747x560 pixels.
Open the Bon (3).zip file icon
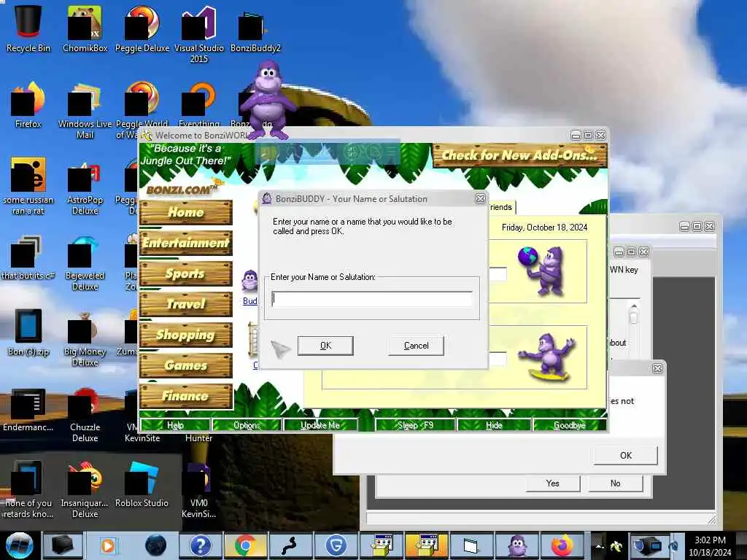click(28, 332)
